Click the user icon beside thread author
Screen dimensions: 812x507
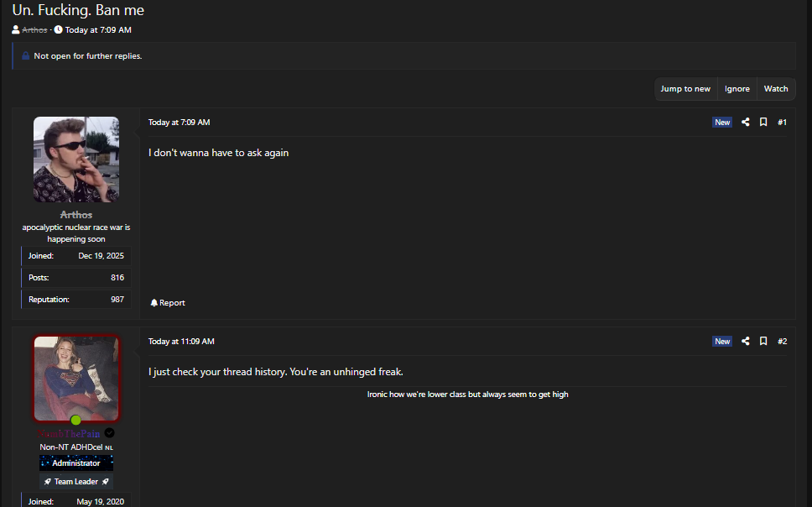pos(16,30)
